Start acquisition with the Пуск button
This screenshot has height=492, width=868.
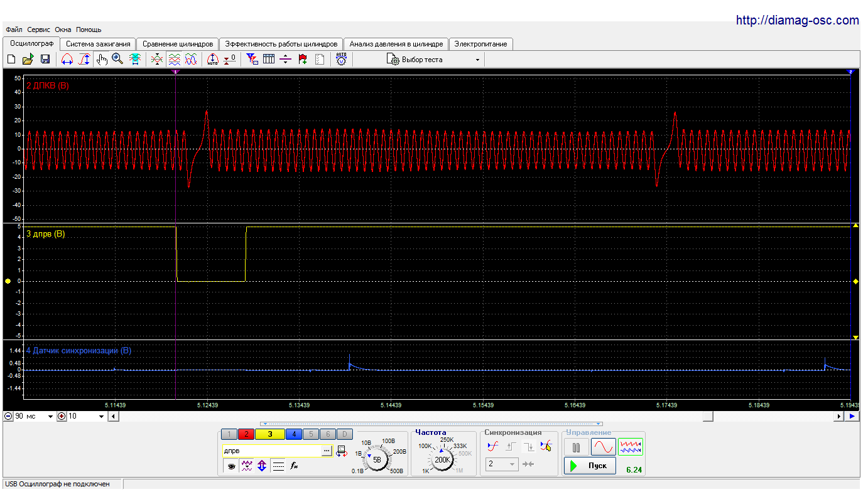(590, 466)
